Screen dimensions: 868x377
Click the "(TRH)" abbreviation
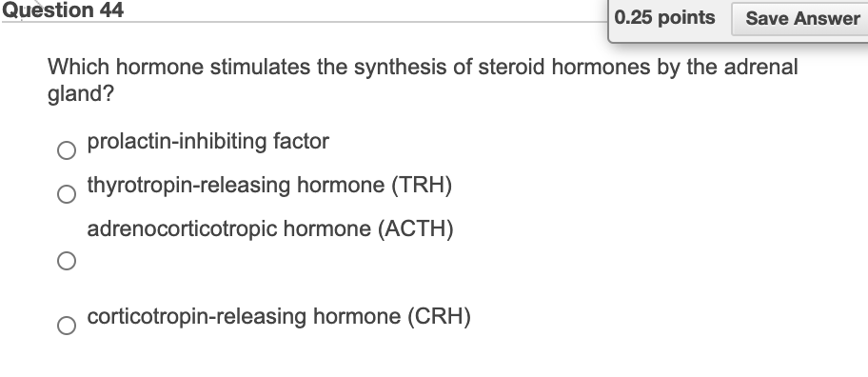(422, 185)
